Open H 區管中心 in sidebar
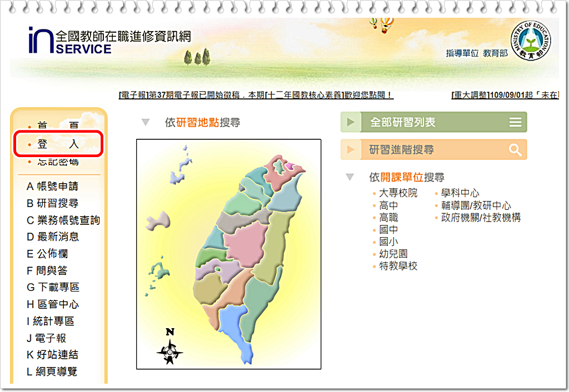The image size is (569, 392). pos(53,304)
